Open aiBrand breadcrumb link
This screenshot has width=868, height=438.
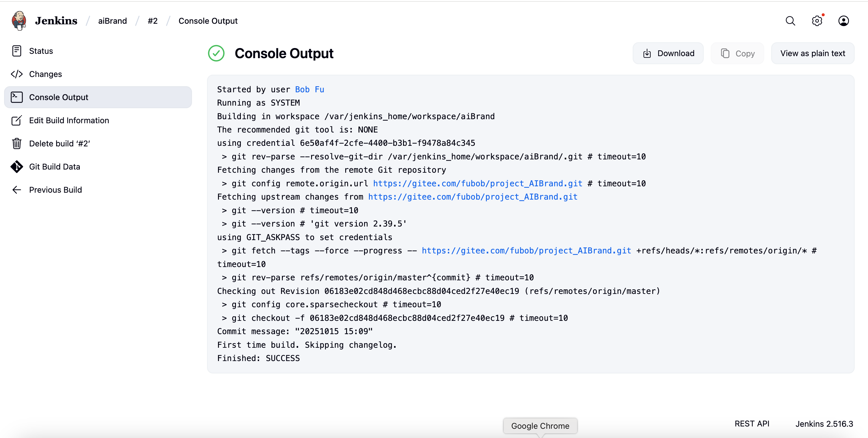112,21
